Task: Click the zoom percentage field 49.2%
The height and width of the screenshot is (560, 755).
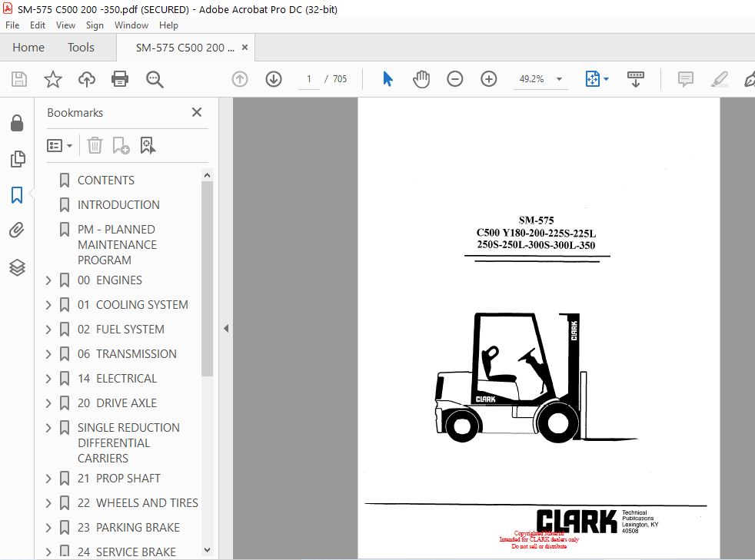Action: [x=531, y=79]
